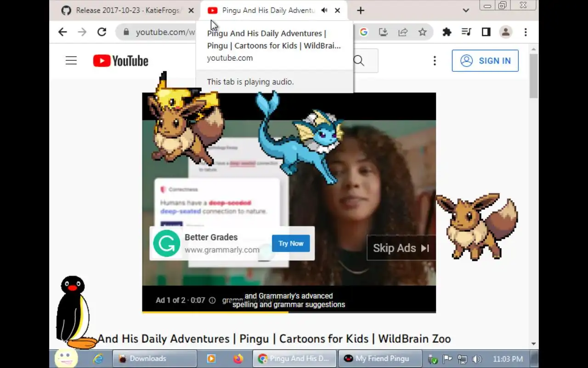Install app via the download icon
This screenshot has width=588, height=368.
point(383,32)
